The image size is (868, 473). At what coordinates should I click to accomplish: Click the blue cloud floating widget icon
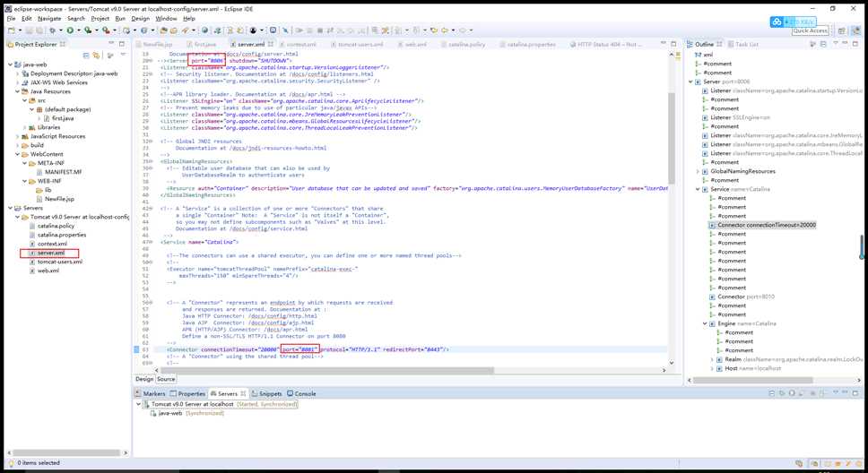pyautogui.click(x=777, y=21)
